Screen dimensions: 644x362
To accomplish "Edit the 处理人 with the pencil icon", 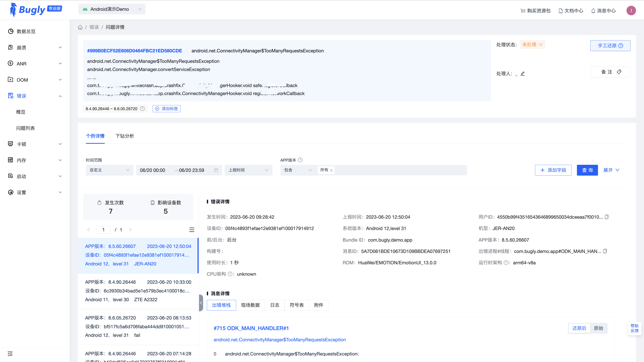I will (x=523, y=73).
